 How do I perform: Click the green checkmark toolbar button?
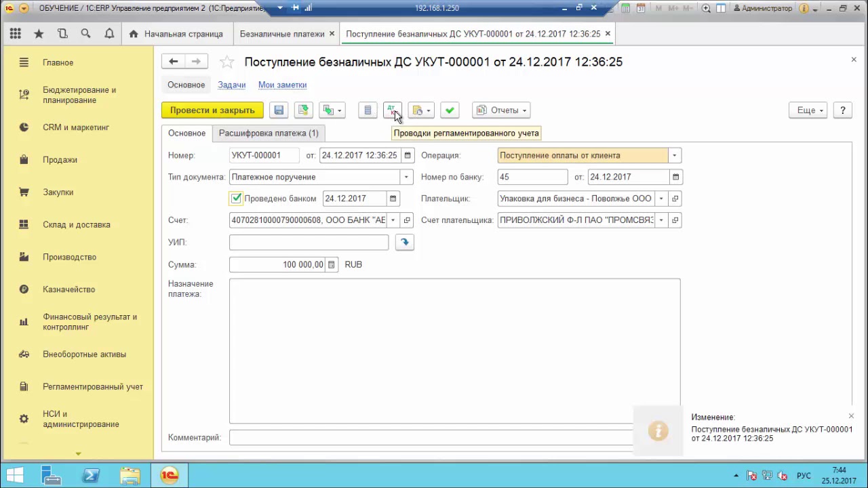[450, 110]
